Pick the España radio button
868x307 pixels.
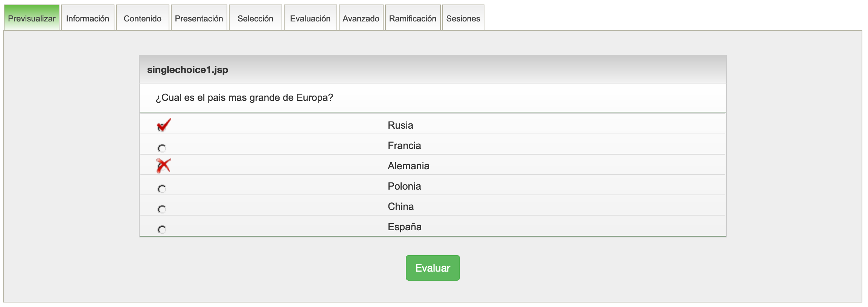162,229
